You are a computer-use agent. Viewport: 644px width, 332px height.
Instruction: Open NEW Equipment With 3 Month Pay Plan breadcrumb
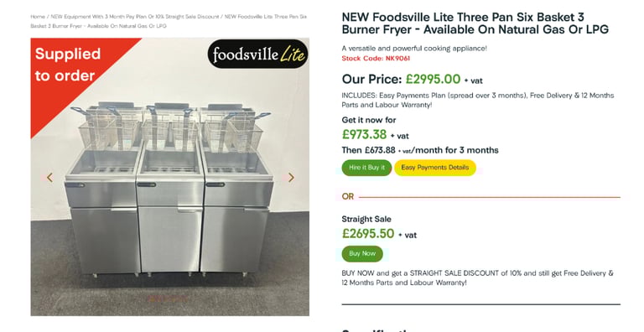coord(135,17)
